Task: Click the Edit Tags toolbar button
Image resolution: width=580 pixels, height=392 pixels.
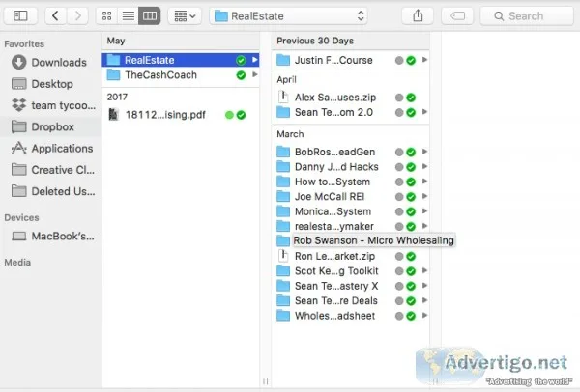Action: 457,15
